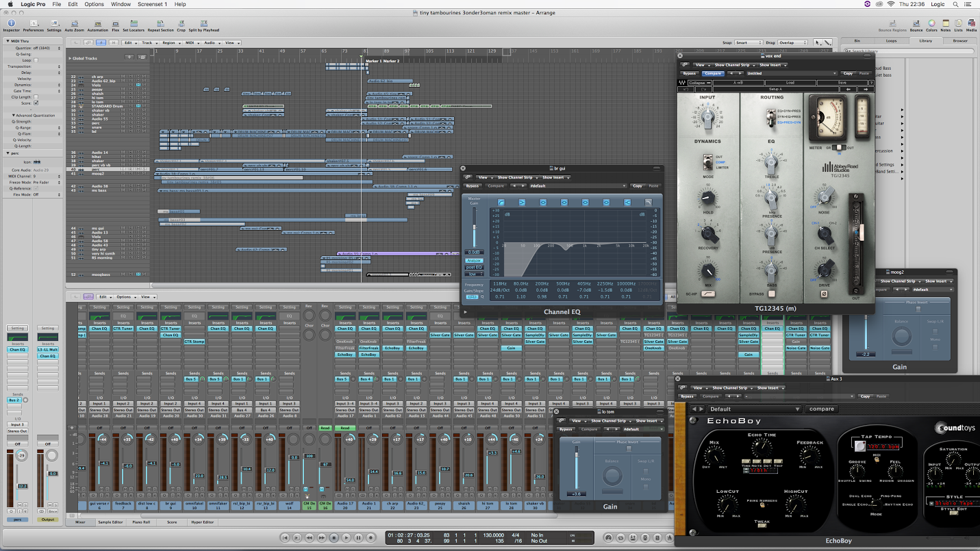This screenshot has width=980, height=551.
Task: Click Copy in the br gui Channel EQ
Action: 638,186
